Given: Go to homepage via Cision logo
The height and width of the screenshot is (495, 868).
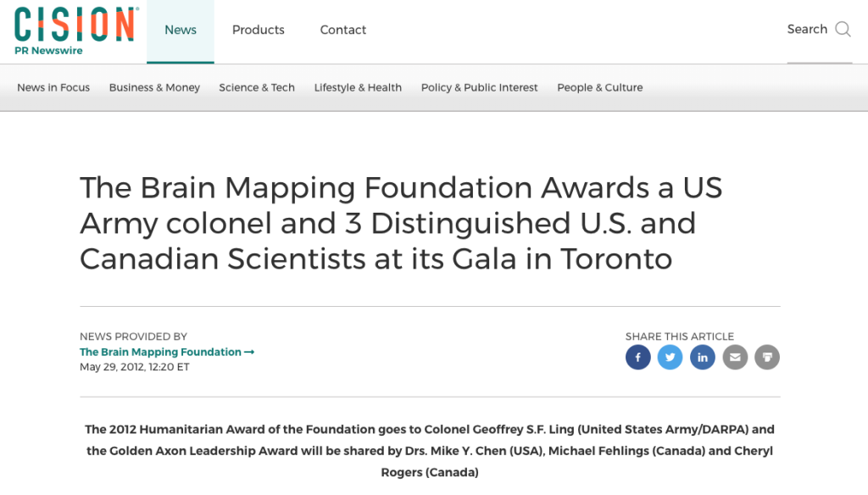Looking at the screenshot, I should pyautogui.click(x=76, y=25).
